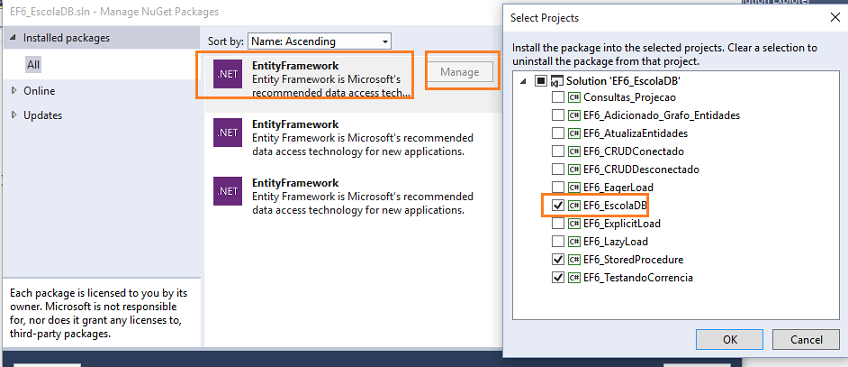Expand the Updates section arrow
848x367 pixels.
coord(14,115)
